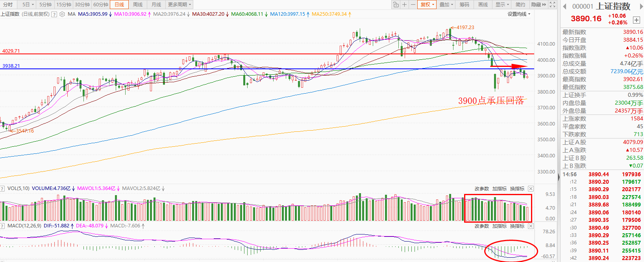Open 设置均线 dropdown menu
644x262 pixels.
point(519,14)
